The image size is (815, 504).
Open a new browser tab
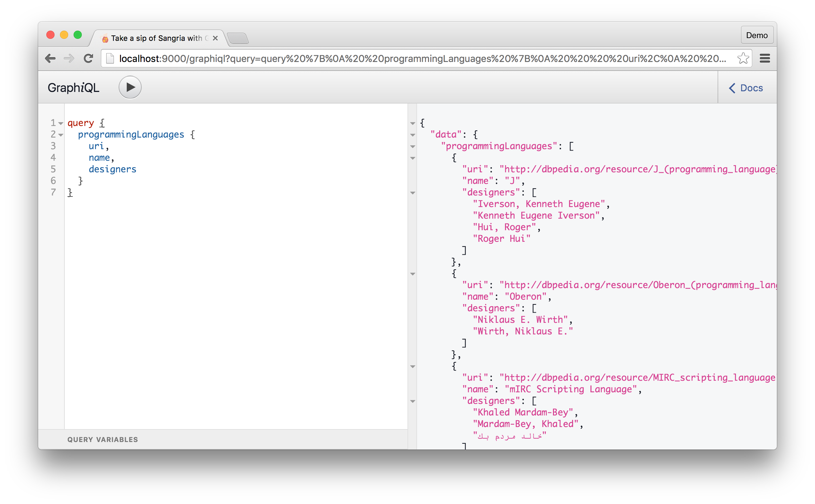pyautogui.click(x=238, y=38)
